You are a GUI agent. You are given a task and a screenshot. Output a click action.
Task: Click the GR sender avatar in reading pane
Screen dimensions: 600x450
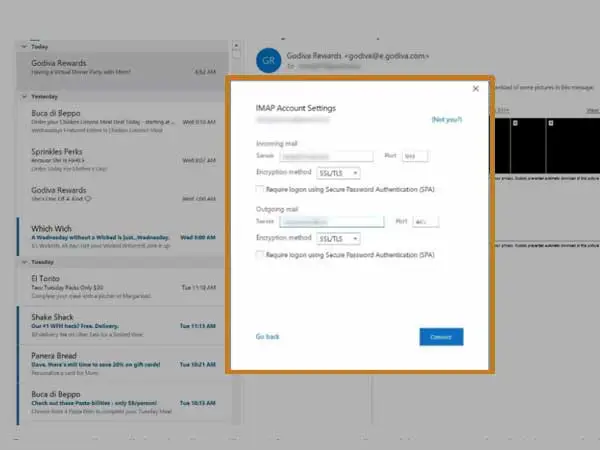269,60
